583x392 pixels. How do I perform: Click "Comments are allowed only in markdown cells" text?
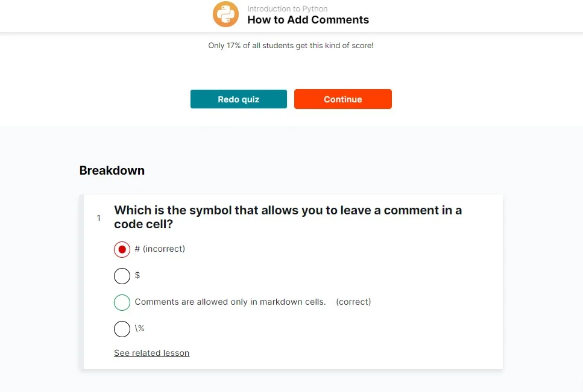tap(230, 302)
